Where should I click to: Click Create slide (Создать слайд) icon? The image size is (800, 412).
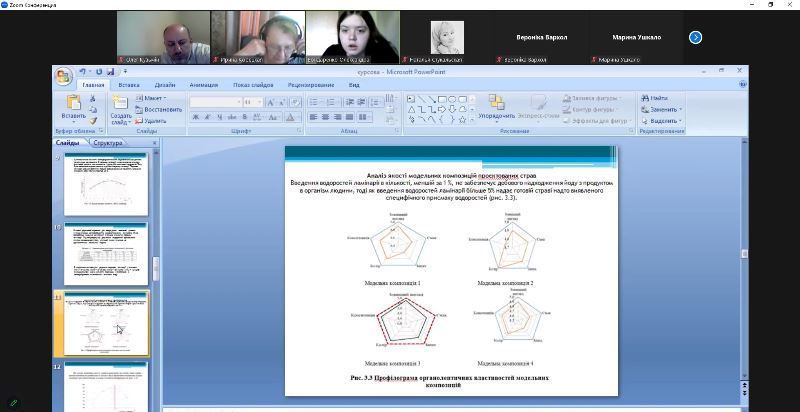[x=120, y=103]
